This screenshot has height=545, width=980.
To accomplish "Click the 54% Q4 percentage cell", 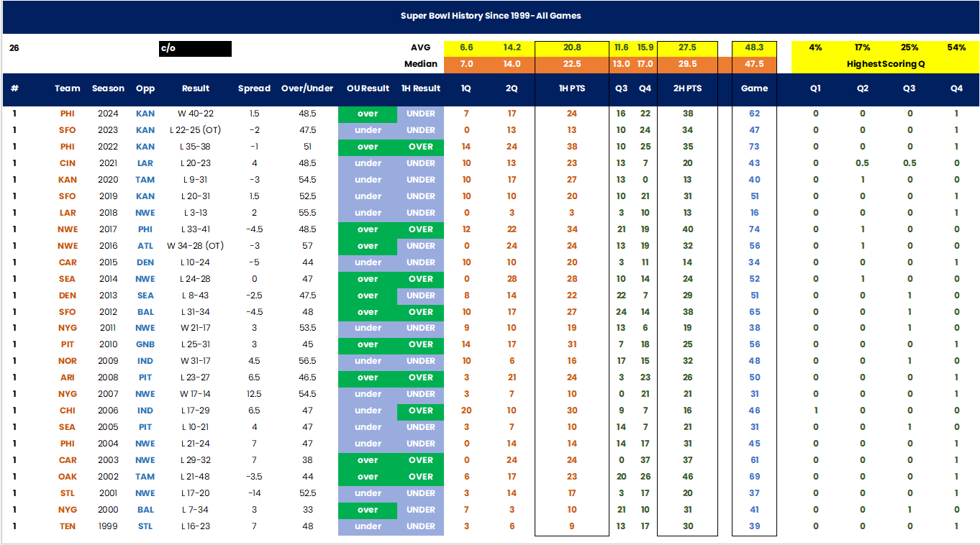I will [x=956, y=47].
